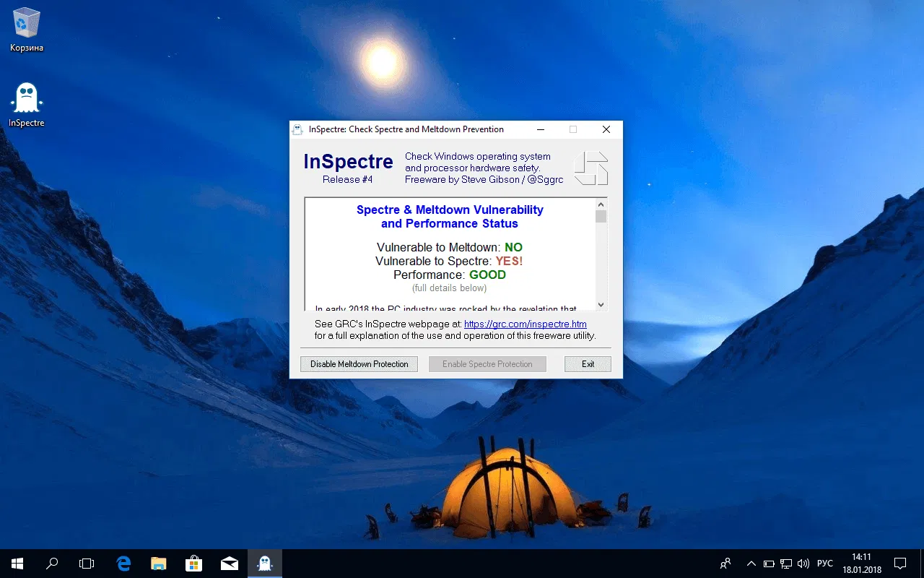Screen dimensions: 924x578
Task: Click "Freeware by Steve Gibson / @Sggrc" text
Action: click(x=484, y=179)
